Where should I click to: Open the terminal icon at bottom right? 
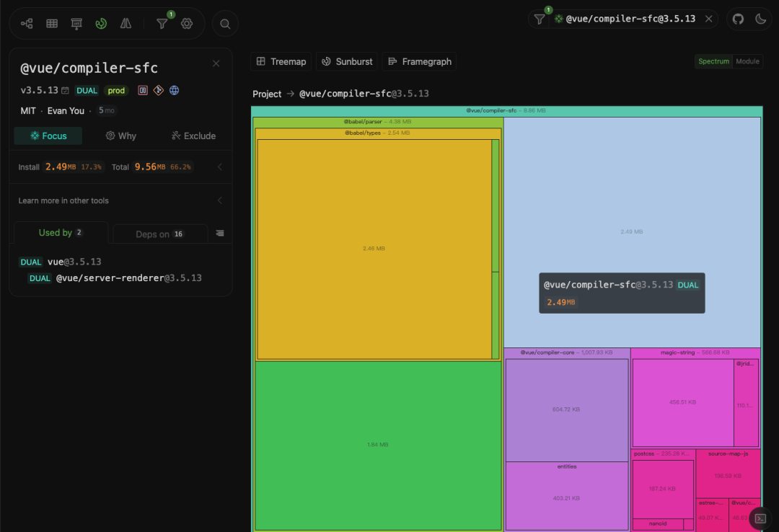(760, 518)
